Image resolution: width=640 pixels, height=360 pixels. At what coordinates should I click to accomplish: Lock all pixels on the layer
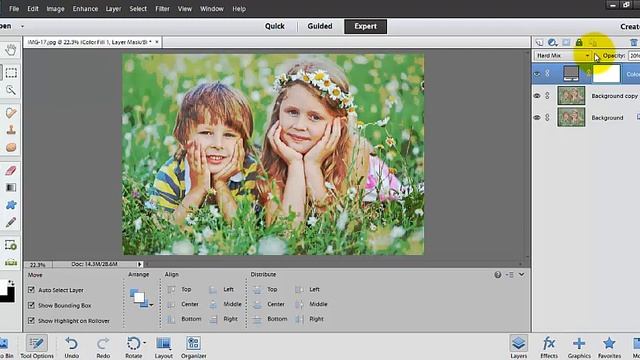coord(579,42)
